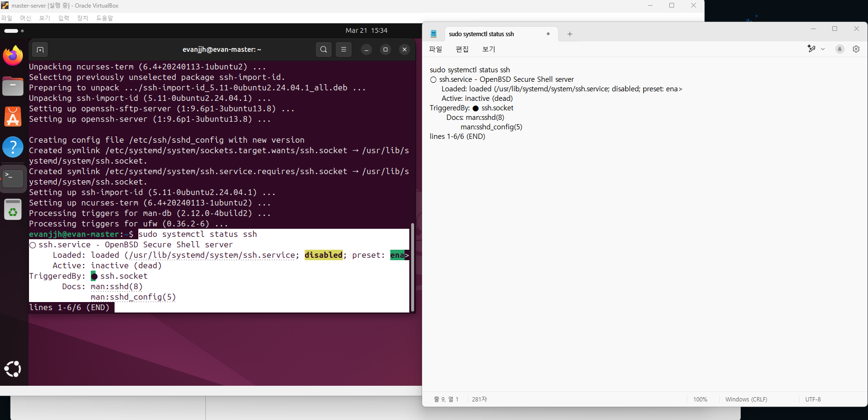Click highlighted 'disabled' word in terminal
Image resolution: width=868 pixels, height=420 pixels.
click(x=324, y=255)
